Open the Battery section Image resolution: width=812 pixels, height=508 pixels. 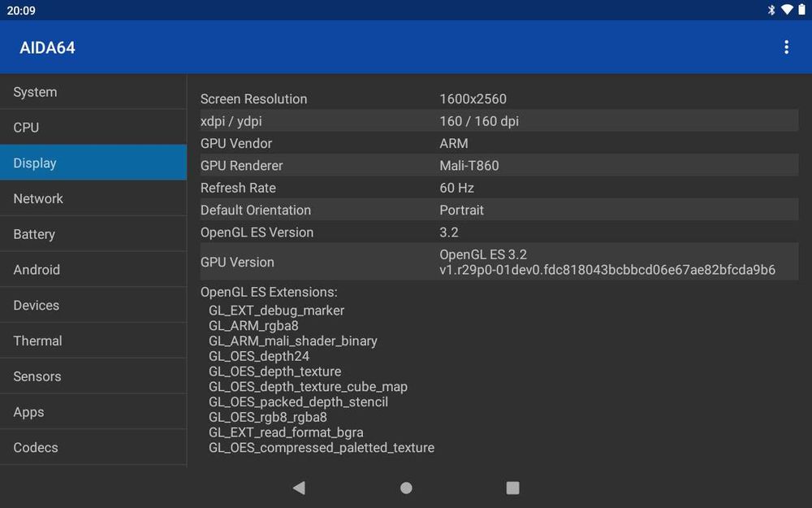pos(93,234)
